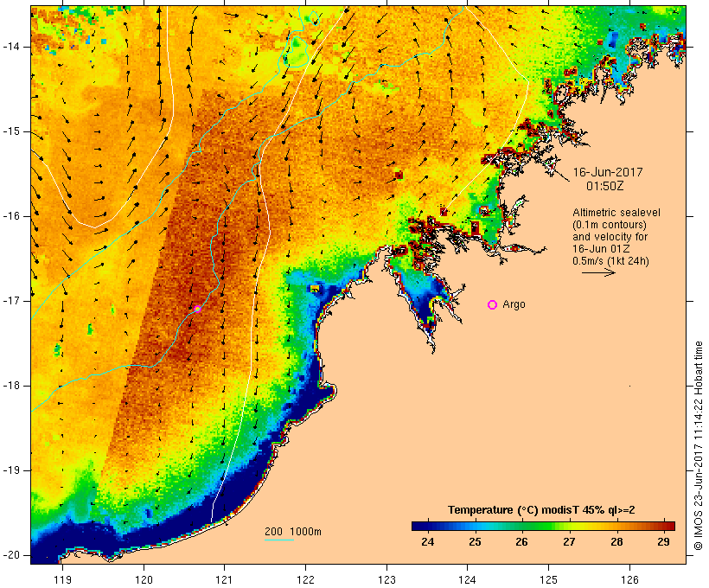Click the '01:50Z' time label

(605, 186)
